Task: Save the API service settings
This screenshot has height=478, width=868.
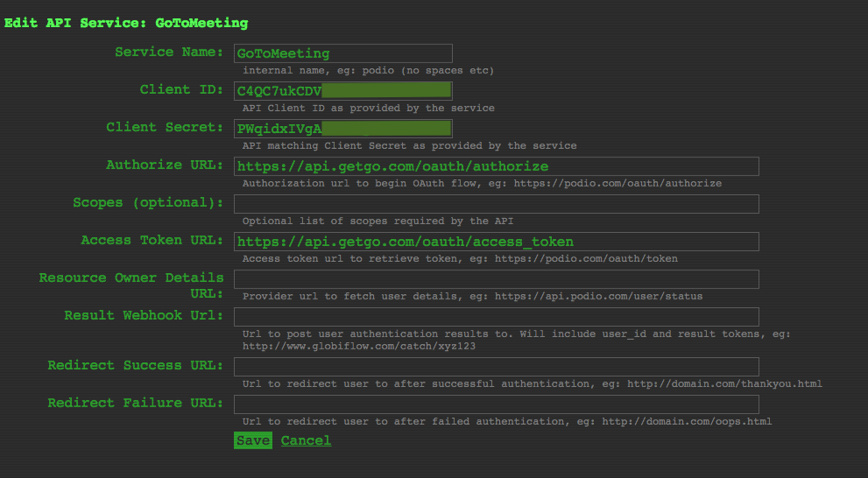Action: pyautogui.click(x=253, y=440)
